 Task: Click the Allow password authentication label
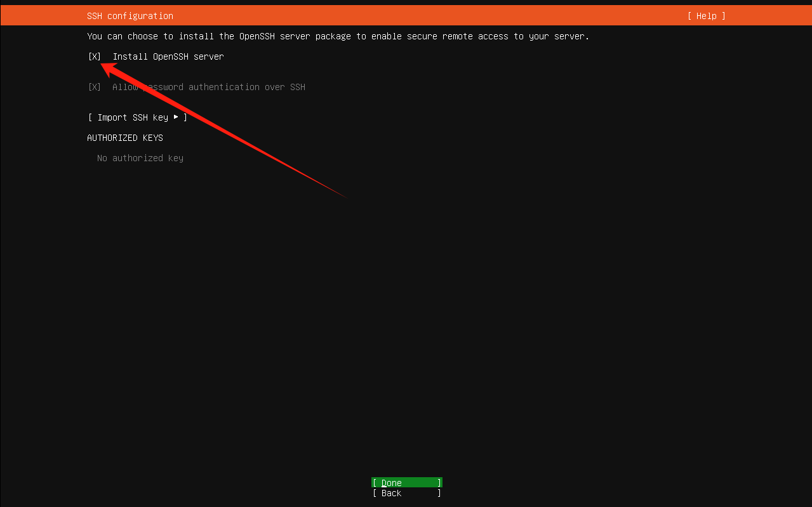209,87
